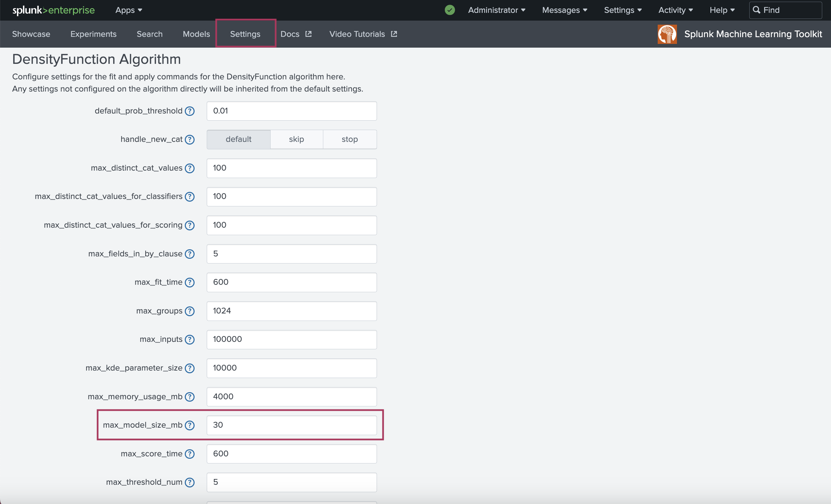The width and height of the screenshot is (831, 504).
Task: Open help tooltip for max_kde_parameter_size
Action: [x=190, y=368]
